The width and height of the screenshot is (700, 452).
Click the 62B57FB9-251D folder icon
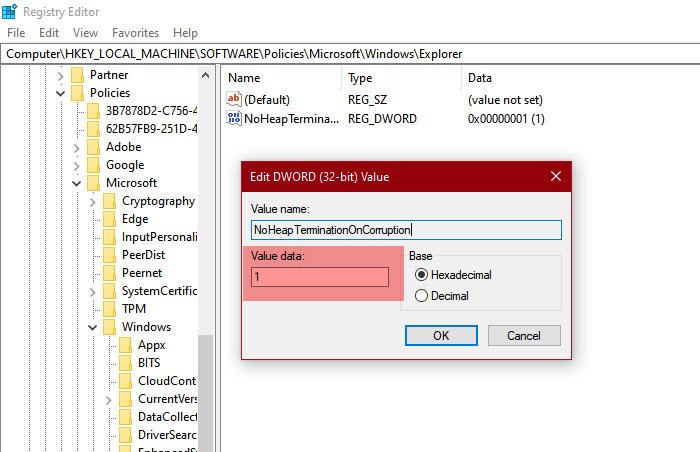(x=94, y=129)
